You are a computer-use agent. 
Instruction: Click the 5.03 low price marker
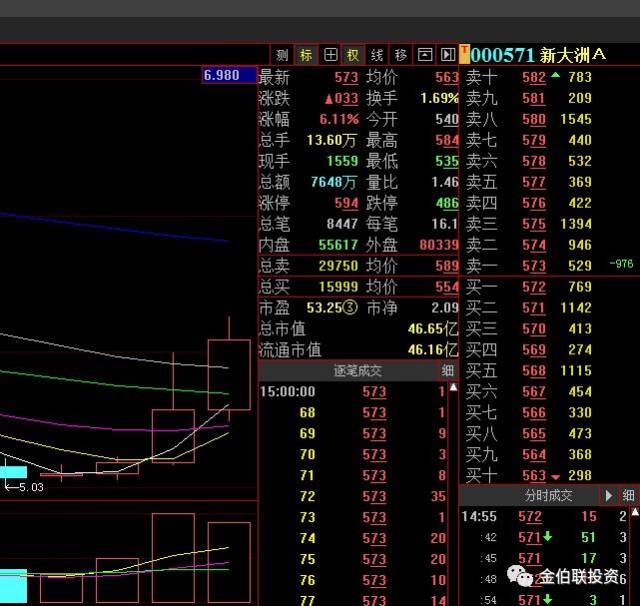[24, 487]
